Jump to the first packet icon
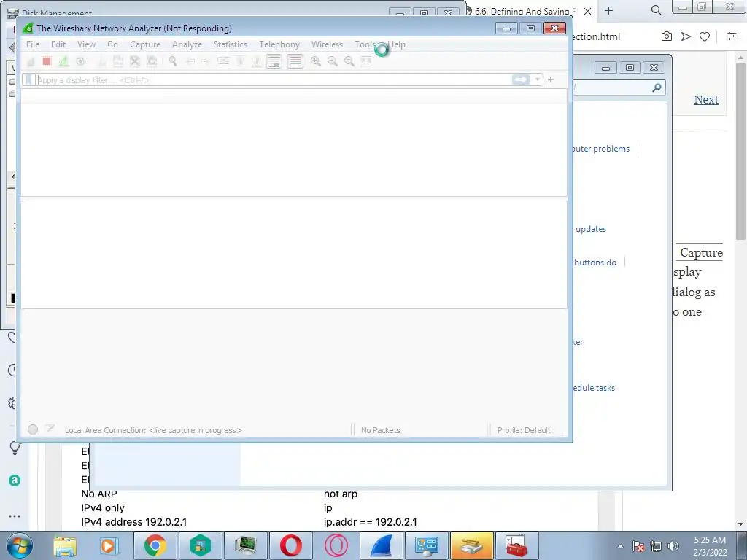The height and width of the screenshot is (560, 747). coord(240,61)
